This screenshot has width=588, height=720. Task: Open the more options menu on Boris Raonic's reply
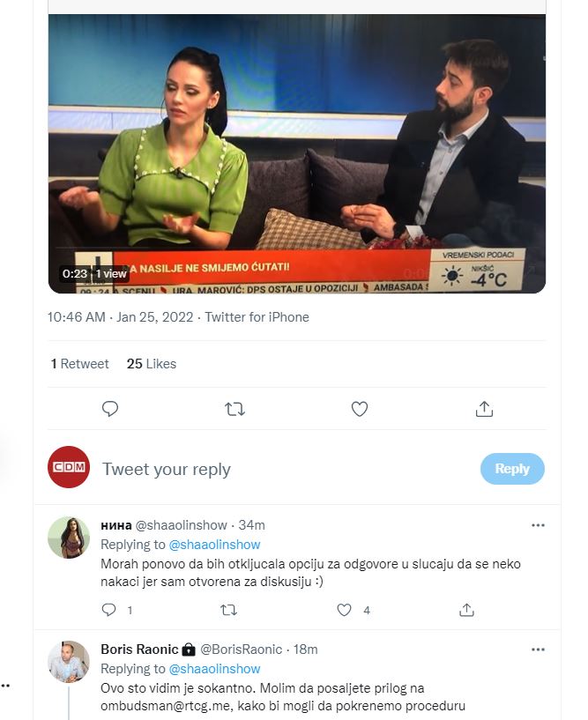point(538,649)
